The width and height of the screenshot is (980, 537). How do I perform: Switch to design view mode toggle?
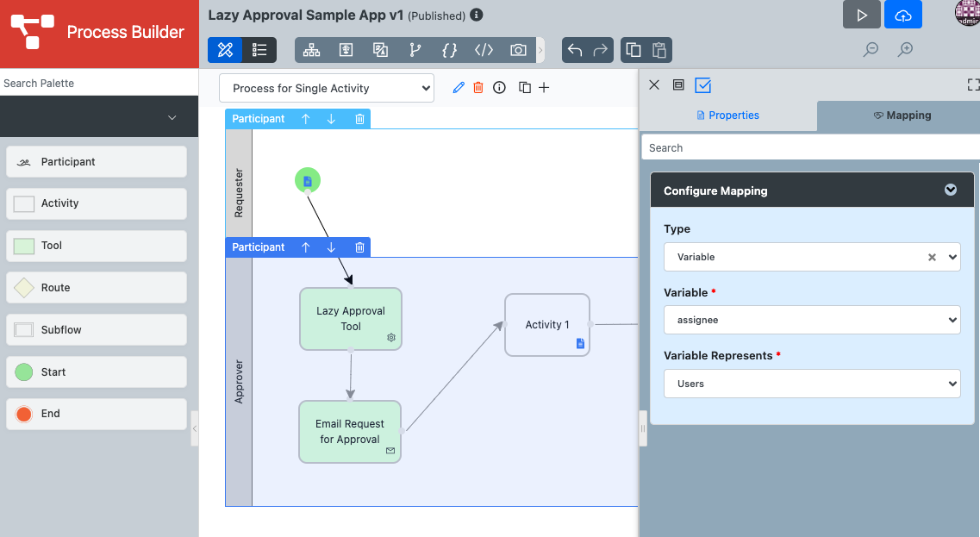click(x=225, y=50)
